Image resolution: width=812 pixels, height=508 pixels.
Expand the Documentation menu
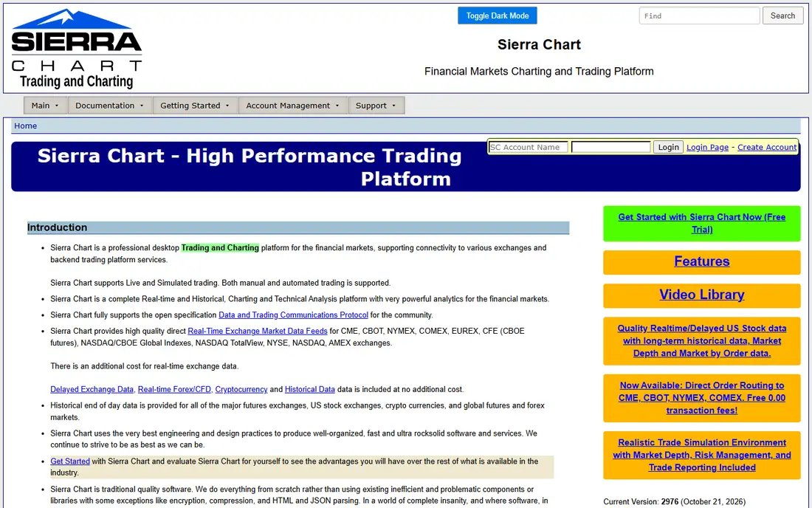tap(109, 106)
